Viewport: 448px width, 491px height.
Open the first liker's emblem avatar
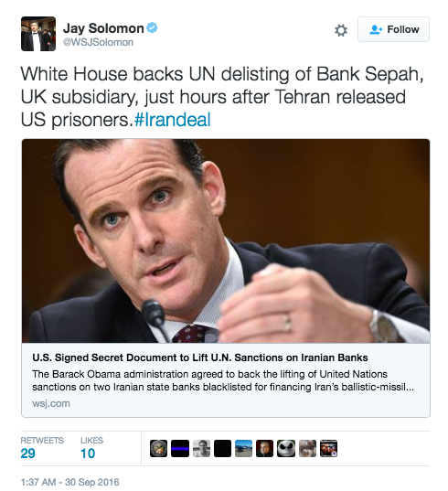pyautogui.click(x=158, y=448)
